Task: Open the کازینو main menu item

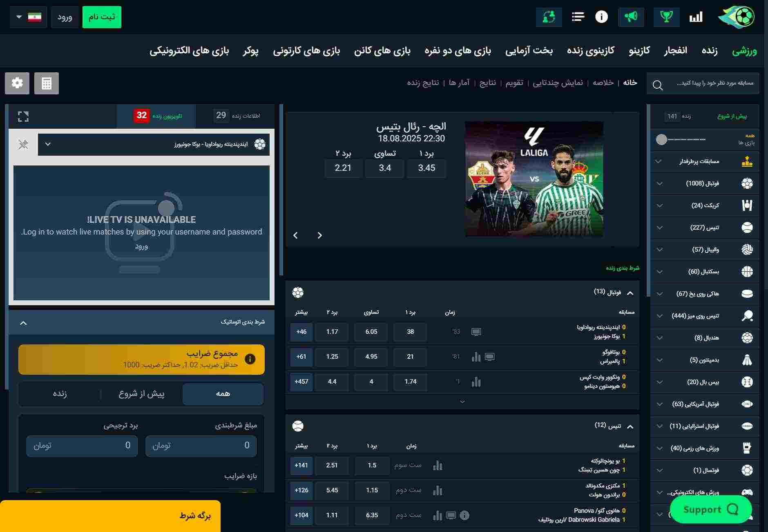Action: (639, 51)
